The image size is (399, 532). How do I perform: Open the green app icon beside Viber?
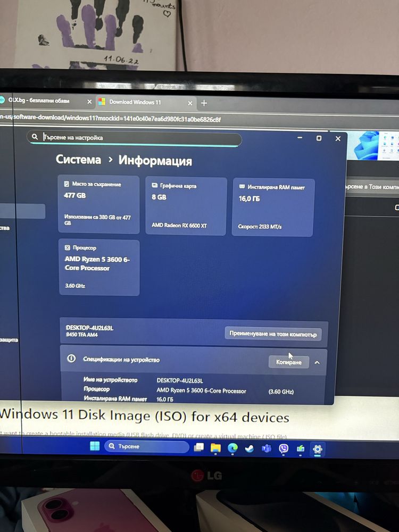301,450
